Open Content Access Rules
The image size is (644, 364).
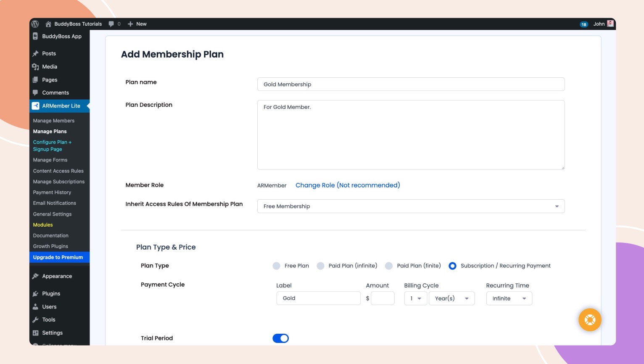(x=58, y=171)
